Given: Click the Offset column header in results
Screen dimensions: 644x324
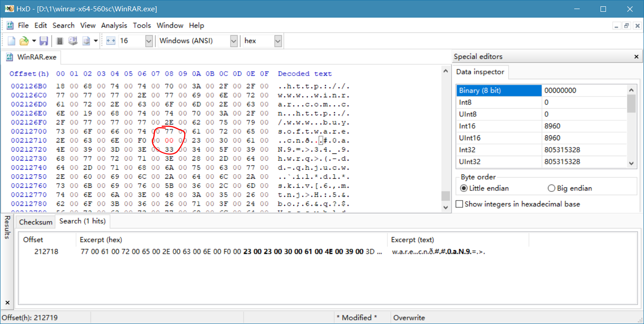Looking at the screenshot, I should (x=47, y=240).
